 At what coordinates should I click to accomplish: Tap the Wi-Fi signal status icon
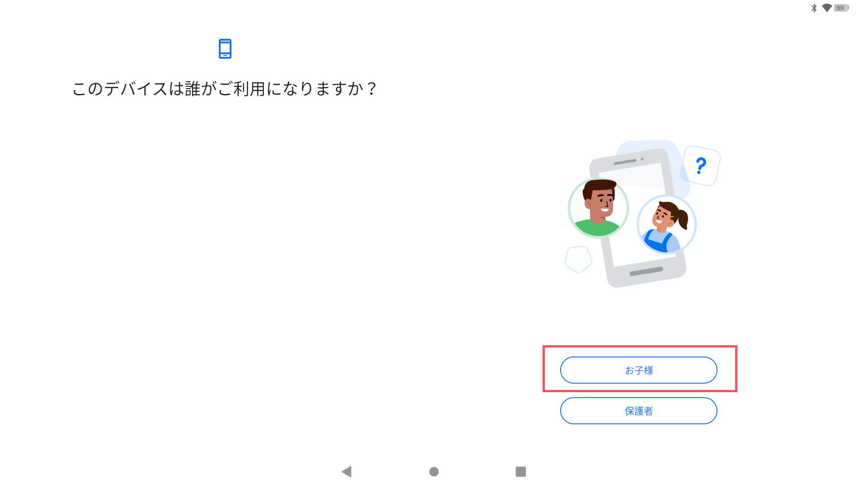click(827, 8)
